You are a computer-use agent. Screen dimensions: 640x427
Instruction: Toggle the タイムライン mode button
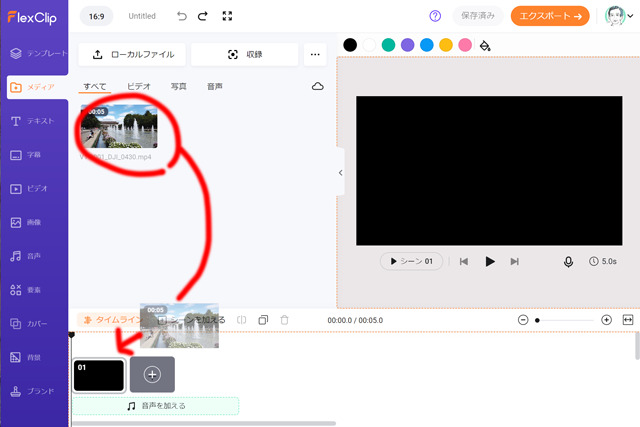109,320
